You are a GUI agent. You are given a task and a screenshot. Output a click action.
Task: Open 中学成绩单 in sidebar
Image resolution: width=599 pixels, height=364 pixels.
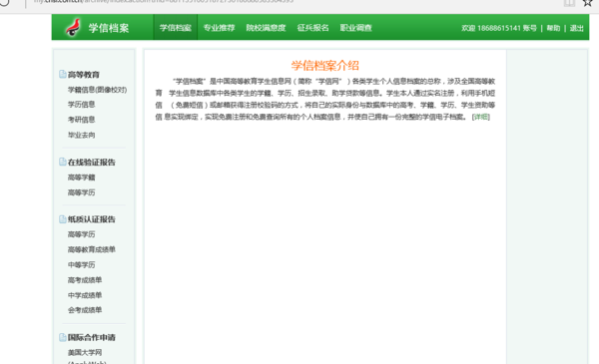pos(85,295)
